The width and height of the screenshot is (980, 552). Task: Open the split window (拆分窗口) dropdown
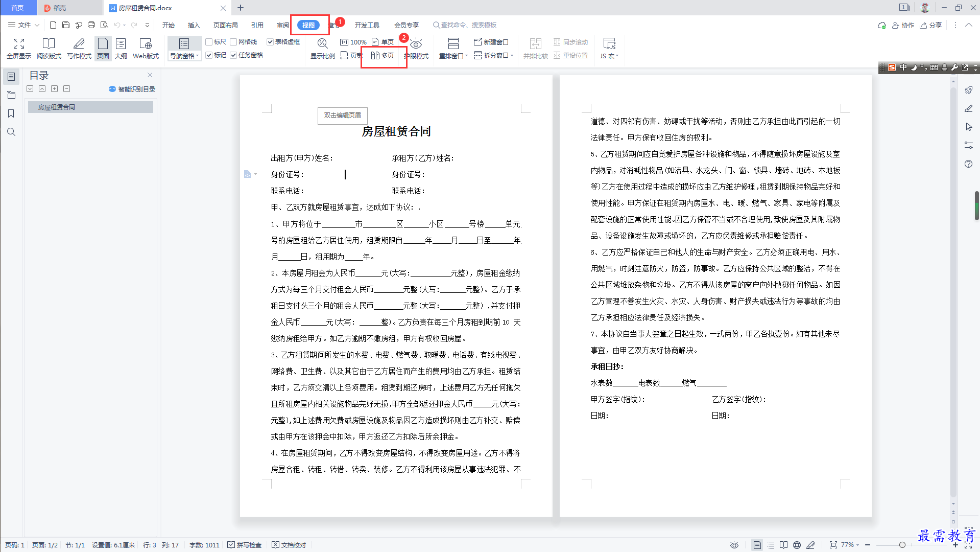(494, 55)
